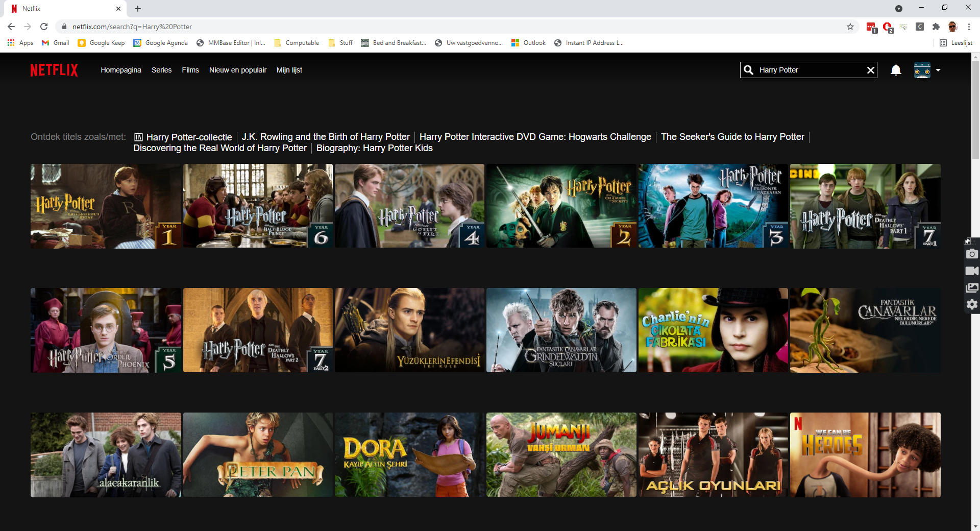
Task: Open the settings gear in side panel
Action: pyautogui.click(x=972, y=304)
